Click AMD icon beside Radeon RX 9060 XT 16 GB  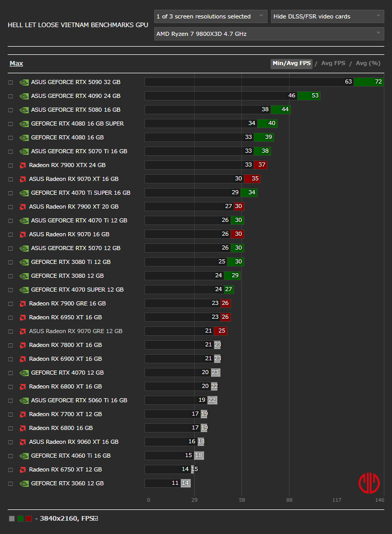(23, 442)
